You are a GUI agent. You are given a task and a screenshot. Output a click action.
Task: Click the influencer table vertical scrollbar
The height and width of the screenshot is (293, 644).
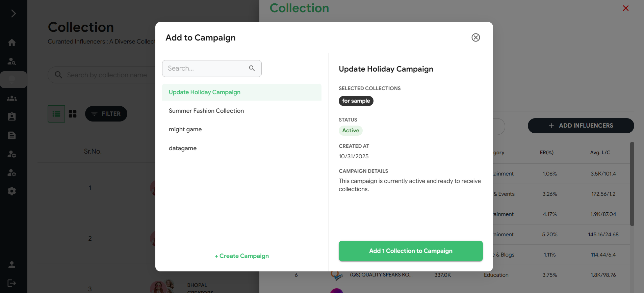(x=632, y=184)
